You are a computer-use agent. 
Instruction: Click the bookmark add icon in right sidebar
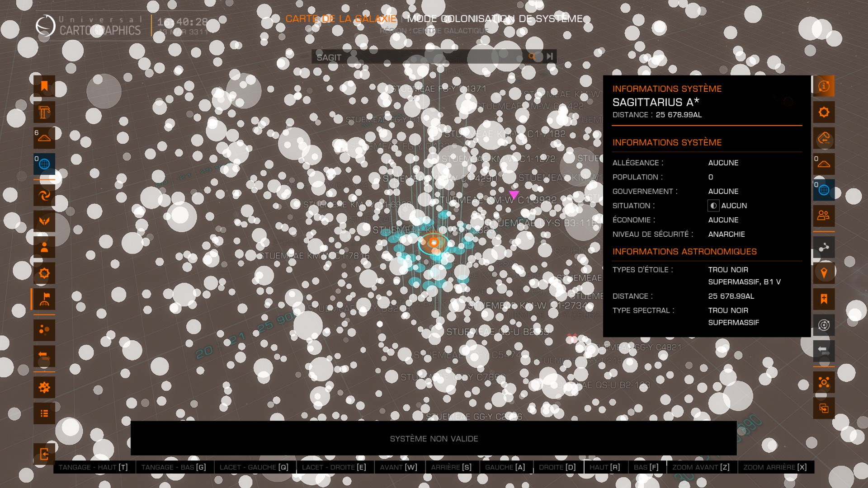[x=824, y=299]
